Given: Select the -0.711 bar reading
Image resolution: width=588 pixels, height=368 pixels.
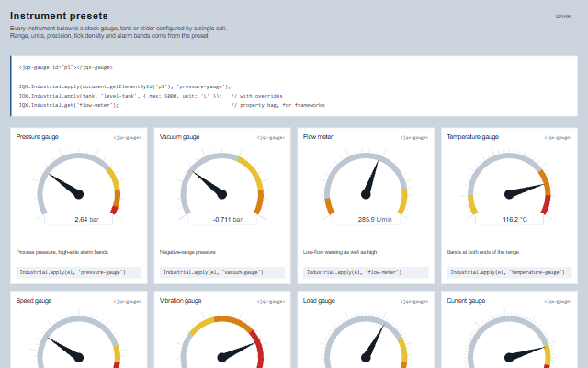Looking at the screenshot, I should coord(228,220).
